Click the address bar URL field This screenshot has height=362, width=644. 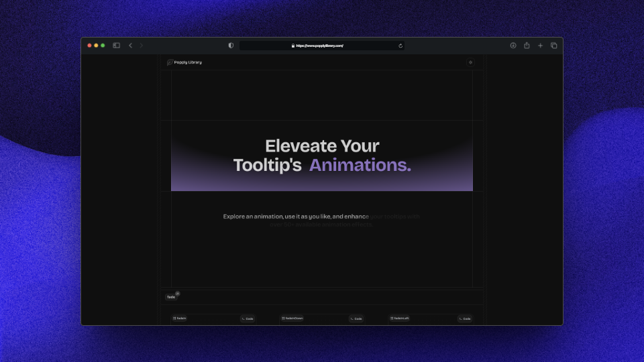click(x=321, y=46)
